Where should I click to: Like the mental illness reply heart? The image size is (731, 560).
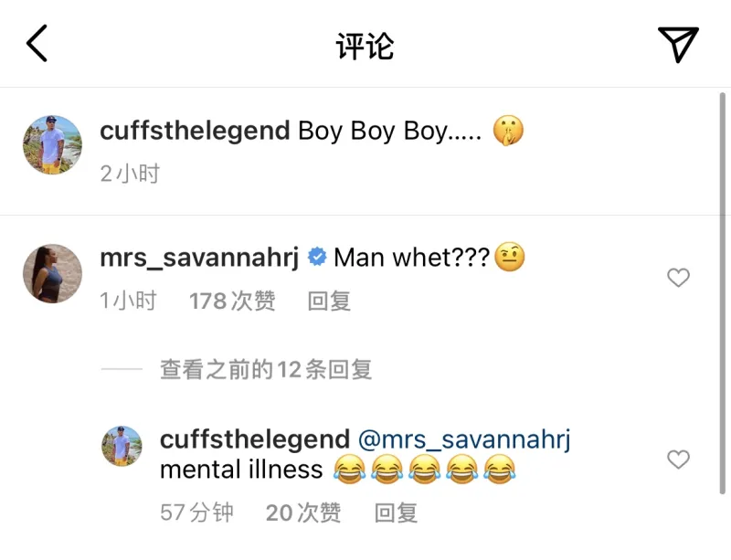tap(678, 460)
